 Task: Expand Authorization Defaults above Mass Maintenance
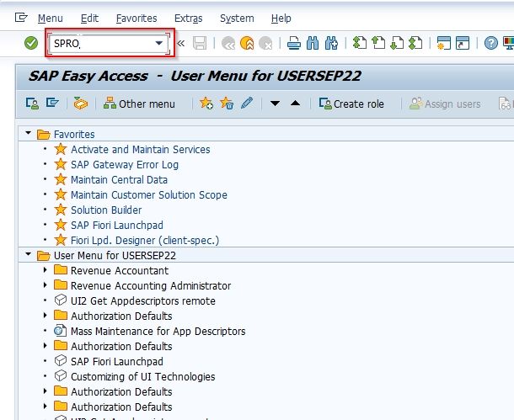(46, 316)
